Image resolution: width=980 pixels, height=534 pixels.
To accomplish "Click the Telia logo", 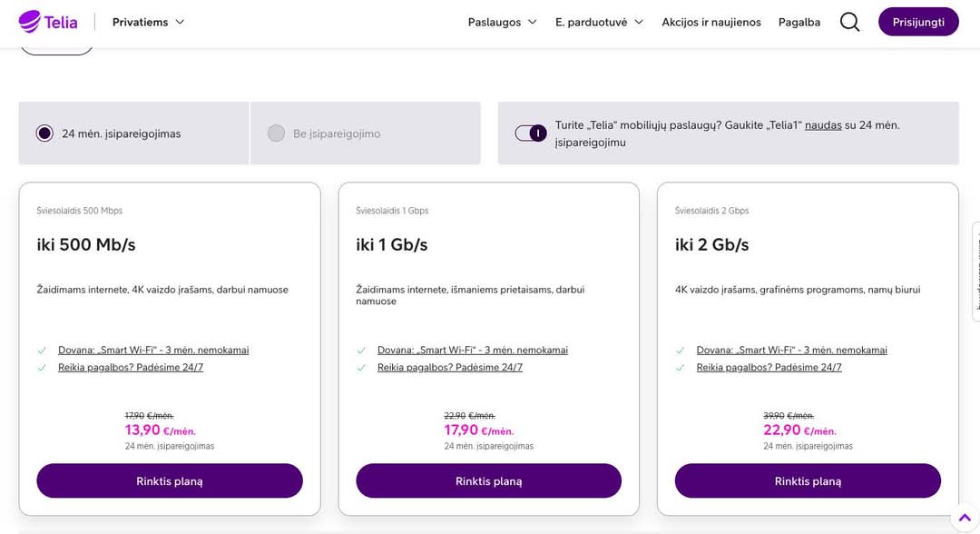I will [x=48, y=22].
